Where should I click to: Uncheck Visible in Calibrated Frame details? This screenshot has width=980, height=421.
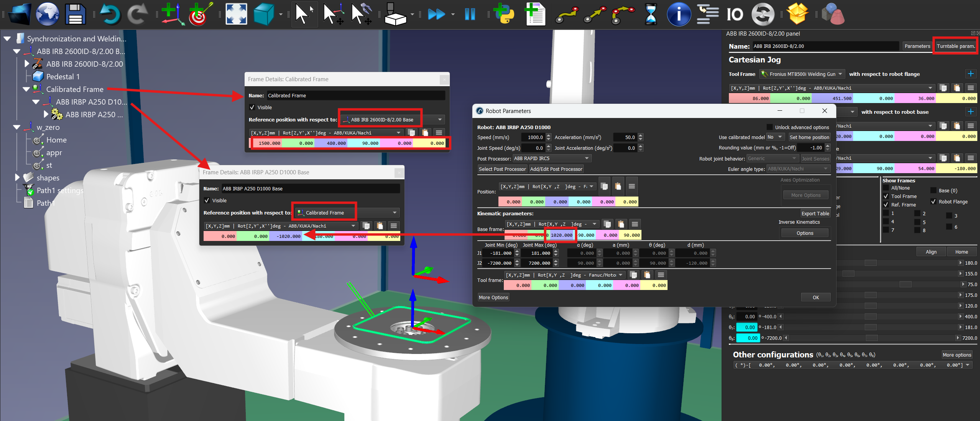click(252, 107)
